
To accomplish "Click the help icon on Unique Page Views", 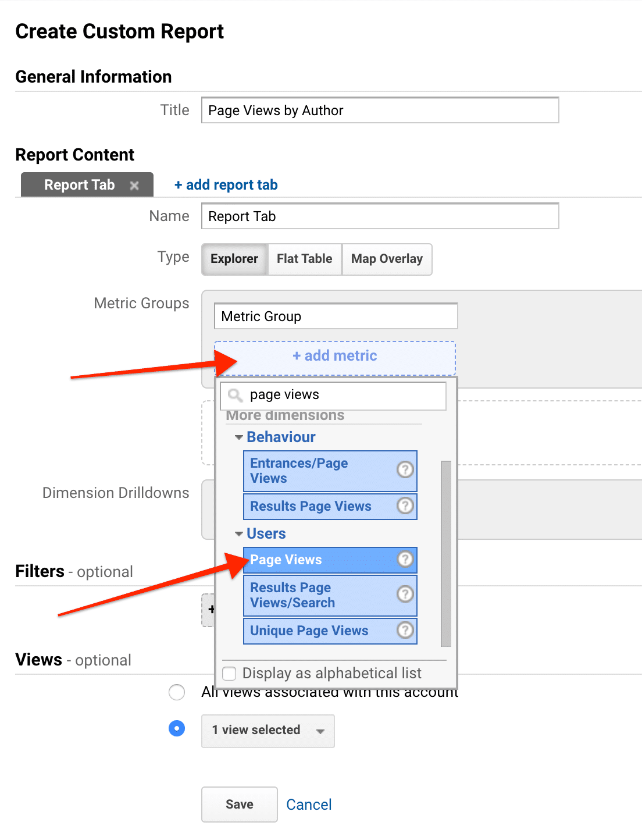I will point(405,631).
